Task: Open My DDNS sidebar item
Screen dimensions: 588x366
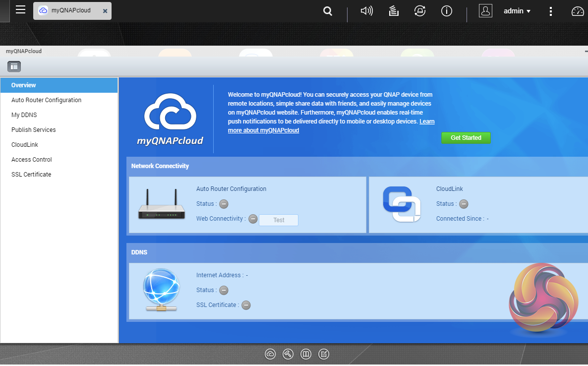Action: point(59,115)
